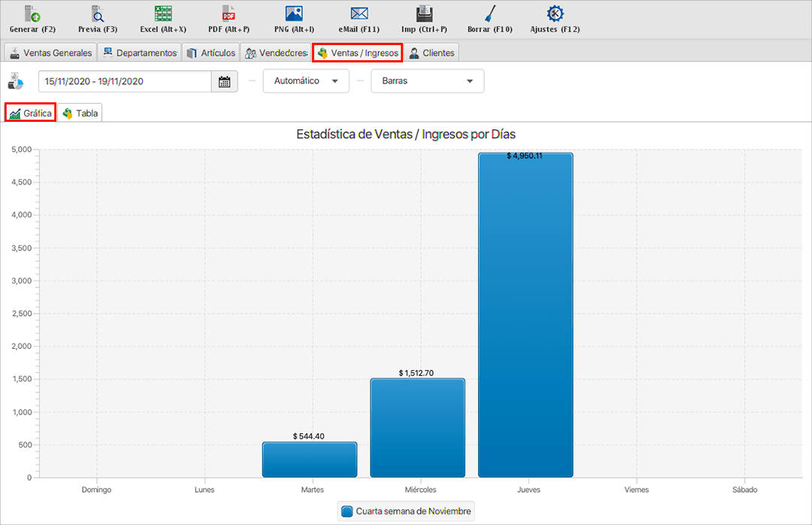Go to the Artículos tab
Image resolution: width=812 pixels, height=525 pixels.
click(211, 53)
